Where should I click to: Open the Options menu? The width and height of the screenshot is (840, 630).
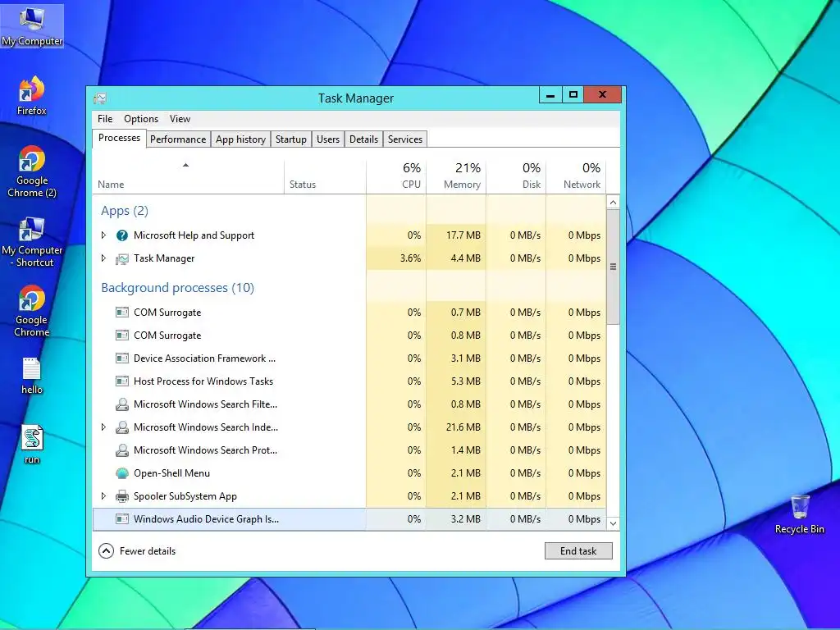pos(141,119)
